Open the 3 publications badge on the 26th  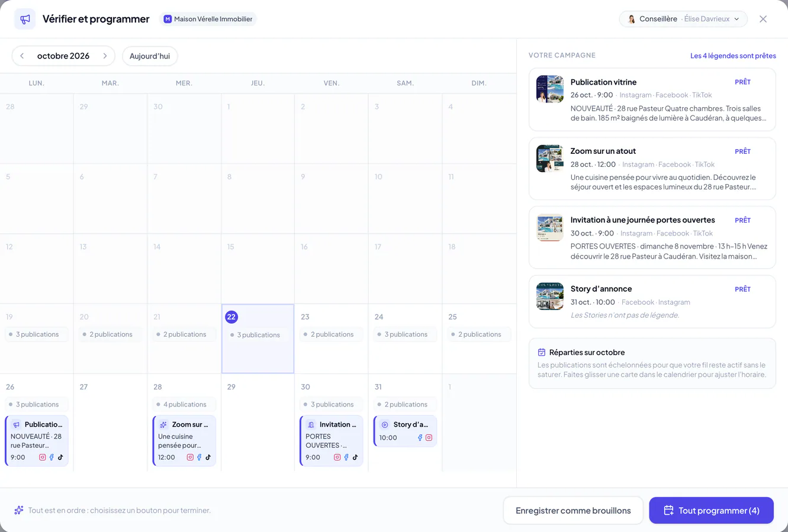[37, 404]
